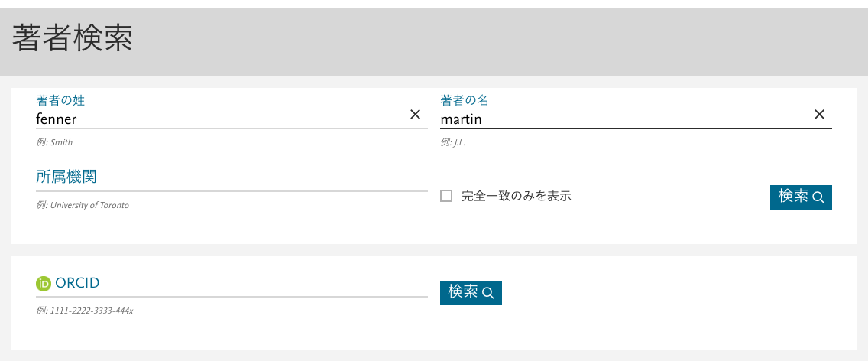The height and width of the screenshot is (361, 868).
Task: Click the 著者検索 page heading
Action: [x=72, y=38]
